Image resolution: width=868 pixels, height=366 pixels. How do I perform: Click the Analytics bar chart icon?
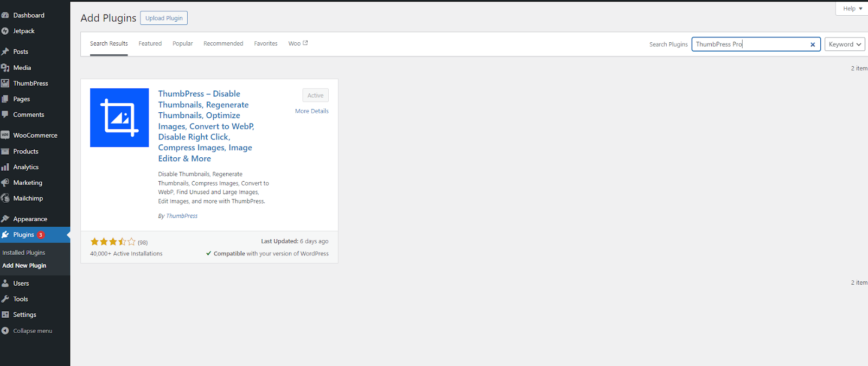coord(5,167)
